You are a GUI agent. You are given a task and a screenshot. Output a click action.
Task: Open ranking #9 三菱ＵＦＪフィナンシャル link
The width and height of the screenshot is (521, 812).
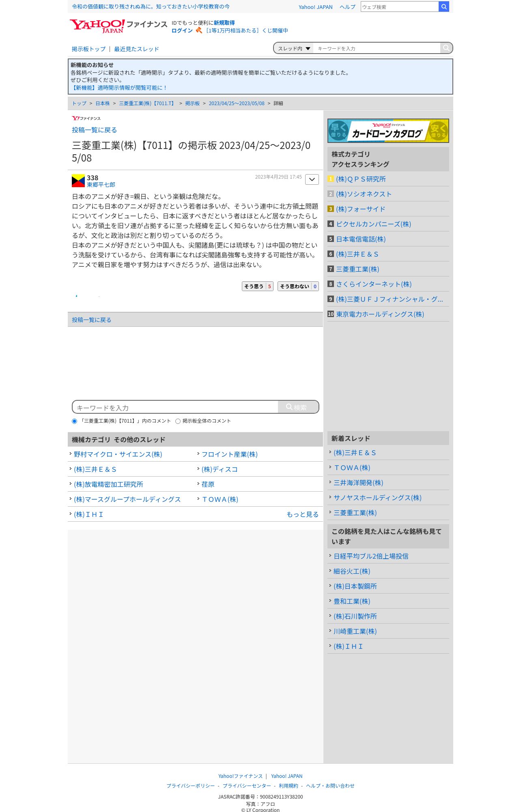coord(389,299)
